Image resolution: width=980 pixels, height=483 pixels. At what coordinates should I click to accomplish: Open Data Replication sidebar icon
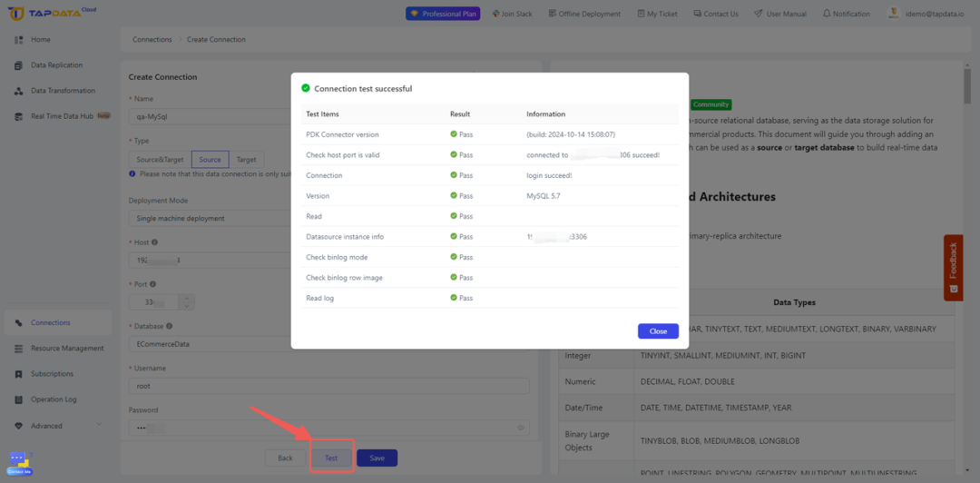tap(19, 65)
